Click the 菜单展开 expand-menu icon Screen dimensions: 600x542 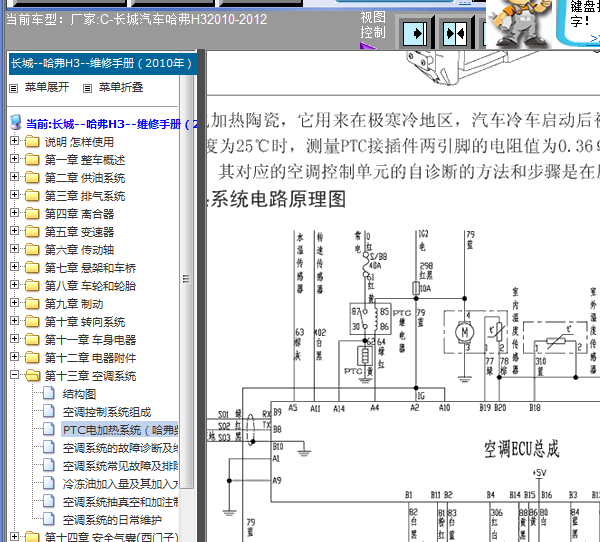[x=14, y=88]
